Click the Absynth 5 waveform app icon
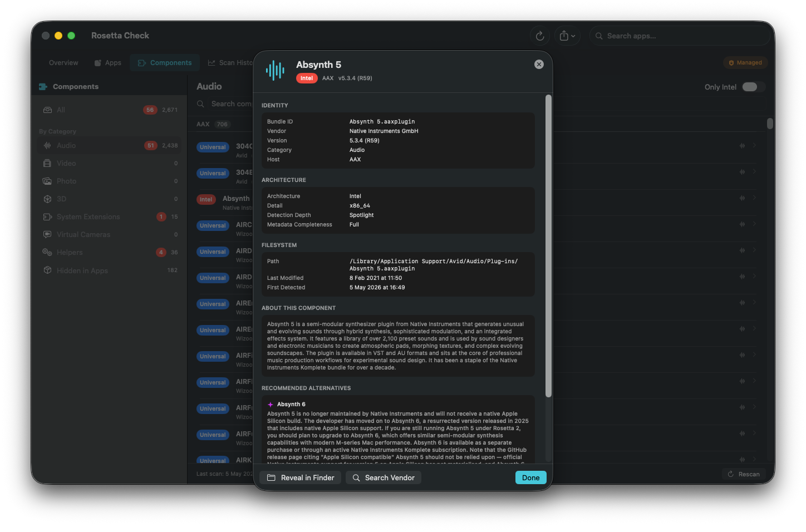This screenshot has width=806, height=532. coord(276,70)
